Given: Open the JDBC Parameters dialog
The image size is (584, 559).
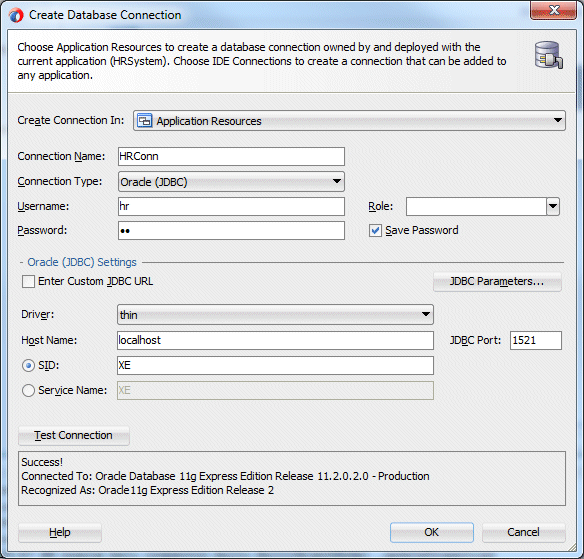Looking at the screenshot, I should [497, 282].
